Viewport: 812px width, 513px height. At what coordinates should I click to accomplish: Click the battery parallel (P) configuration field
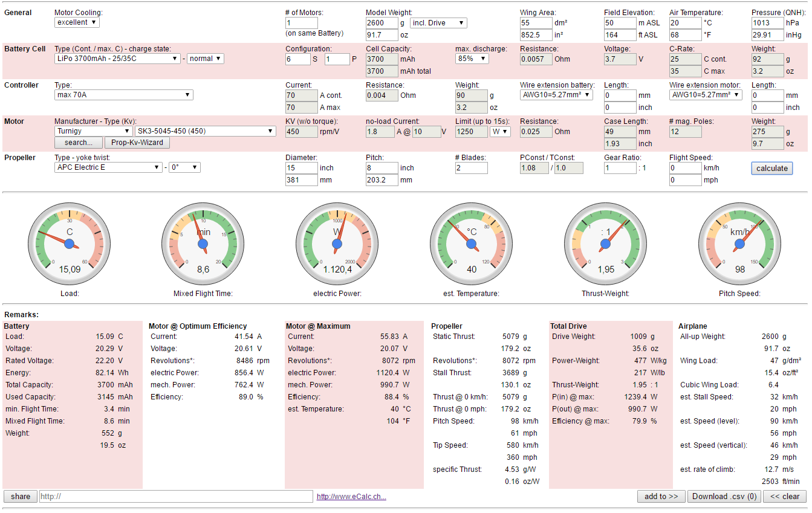(337, 59)
